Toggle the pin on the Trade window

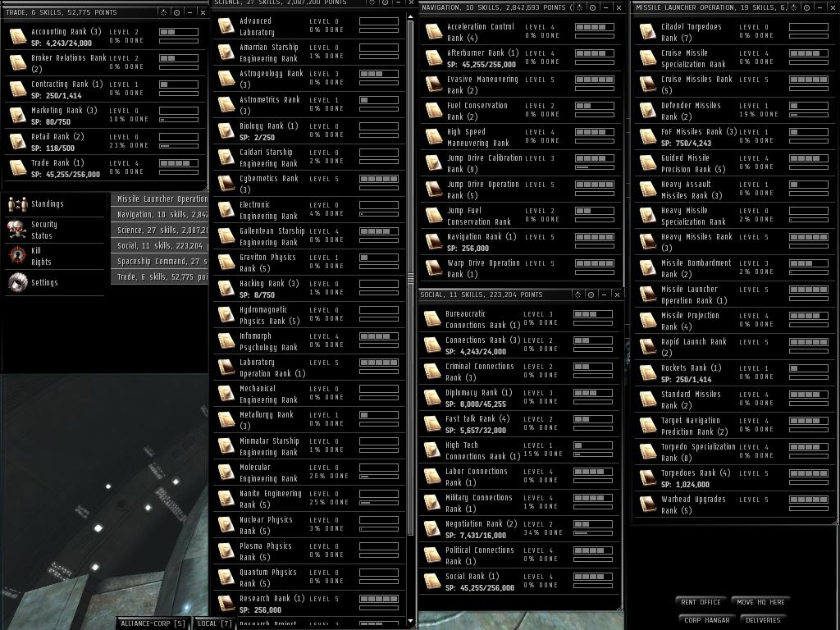click(x=177, y=12)
